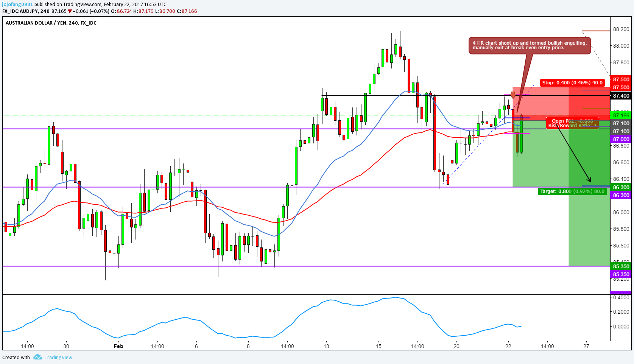Click the 85.600 price axis value
This screenshot has height=364, width=634.
(x=621, y=246)
